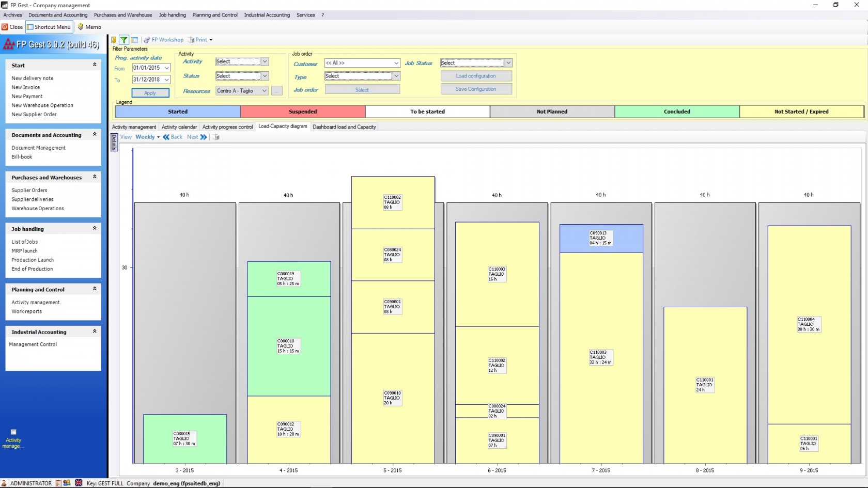The height and width of the screenshot is (488, 868).
Task: Click the notes document icon in status bar
Action: point(58,483)
